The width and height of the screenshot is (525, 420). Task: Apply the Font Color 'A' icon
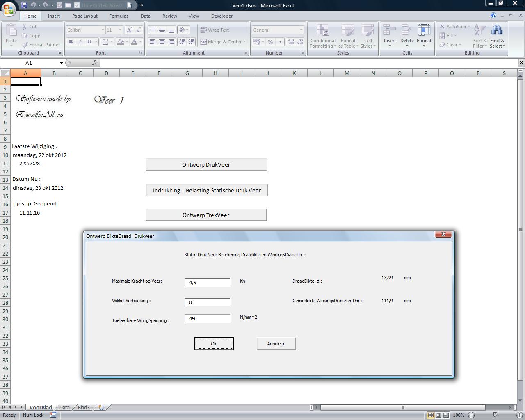134,42
